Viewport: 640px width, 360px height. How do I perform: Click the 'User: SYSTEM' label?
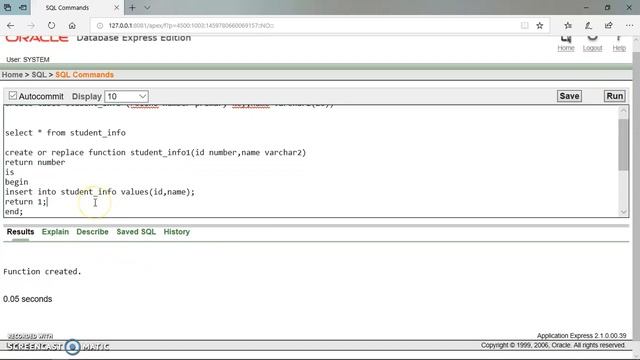(x=28, y=60)
